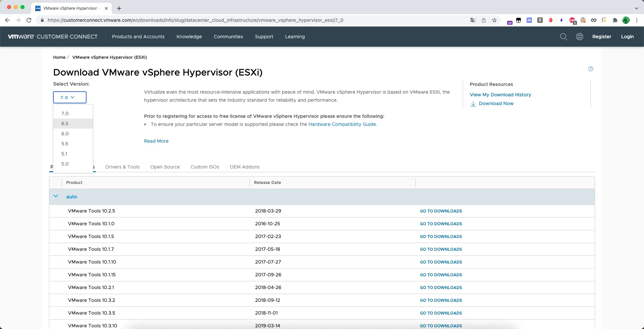The image size is (644, 329).
Task: Click the Release Date column header
Action: 267,183
